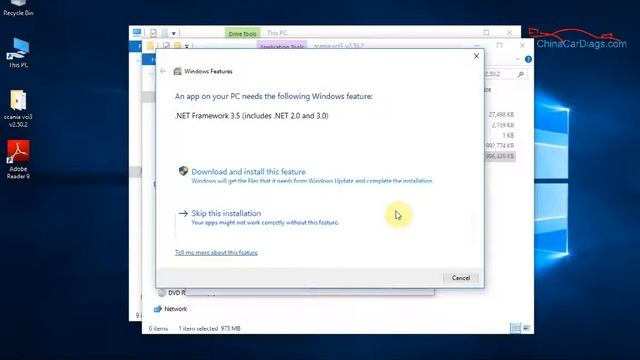The image size is (640, 360).
Task: Click the search magnifier in Explorer window
Action: [520, 74]
